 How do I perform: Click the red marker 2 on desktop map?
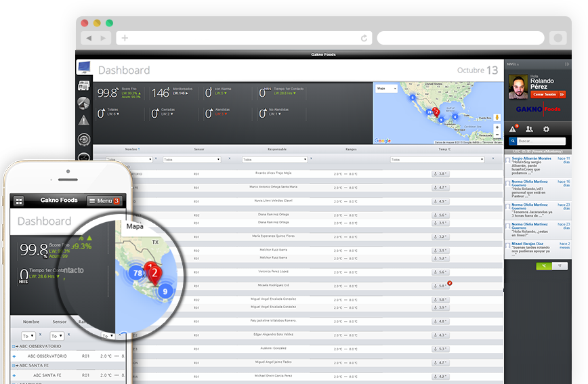(436, 112)
